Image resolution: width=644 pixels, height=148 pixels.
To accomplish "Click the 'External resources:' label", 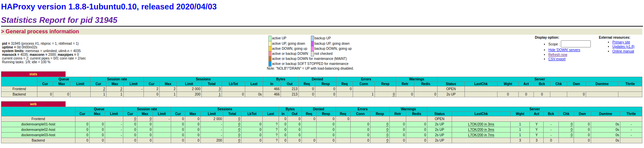I will [614, 37].
